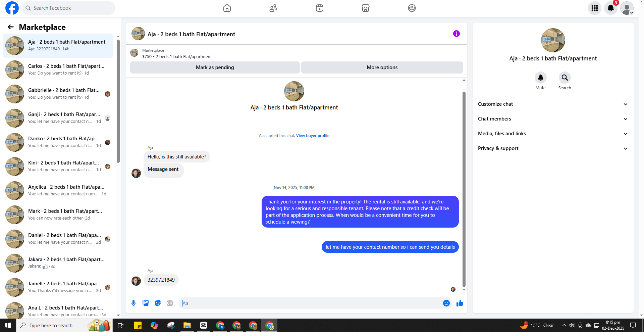Click the Search Facebook field

tap(68, 8)
